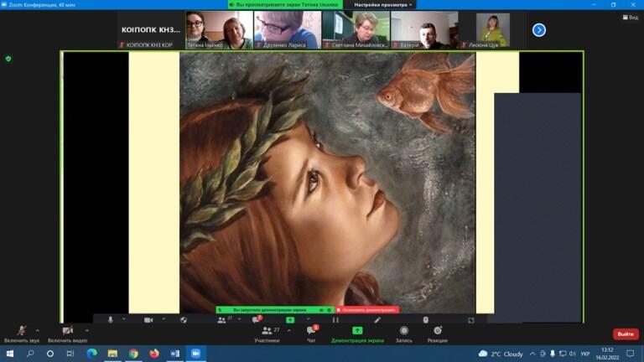Viewport: 644px width, 362px height.
Task: Leave the meeting with Выйти
Action: pos(626,334)
